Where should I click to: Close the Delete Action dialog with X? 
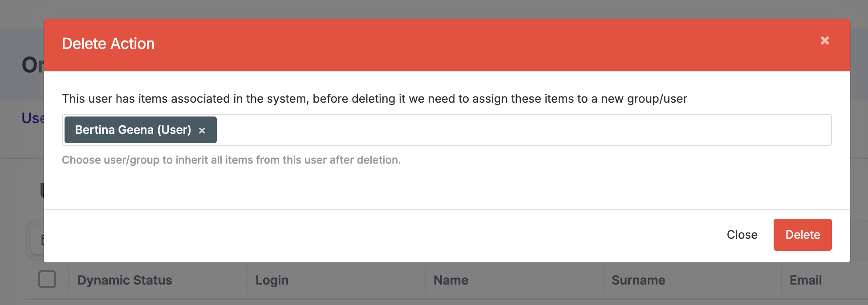click(x=824, y=41)
